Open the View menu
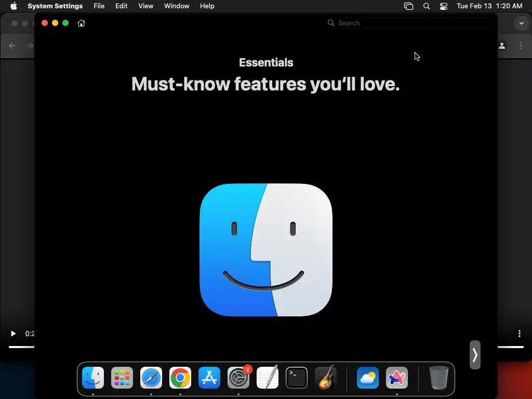 point(145,6)
